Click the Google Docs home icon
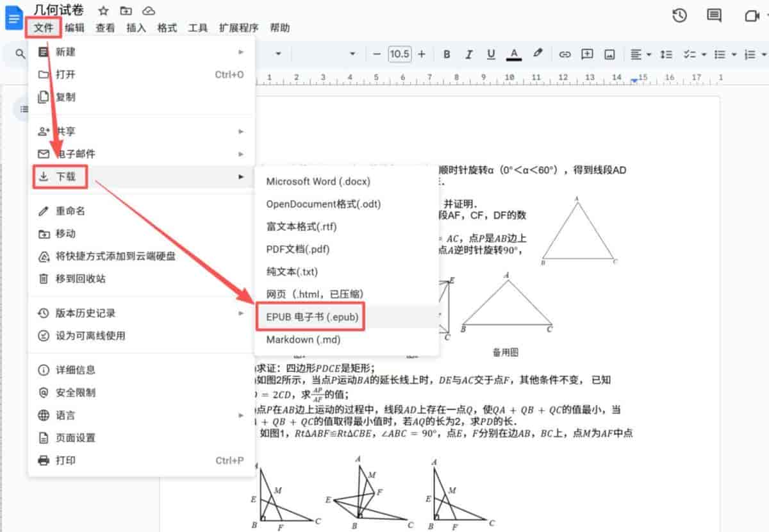 point(13,18)
